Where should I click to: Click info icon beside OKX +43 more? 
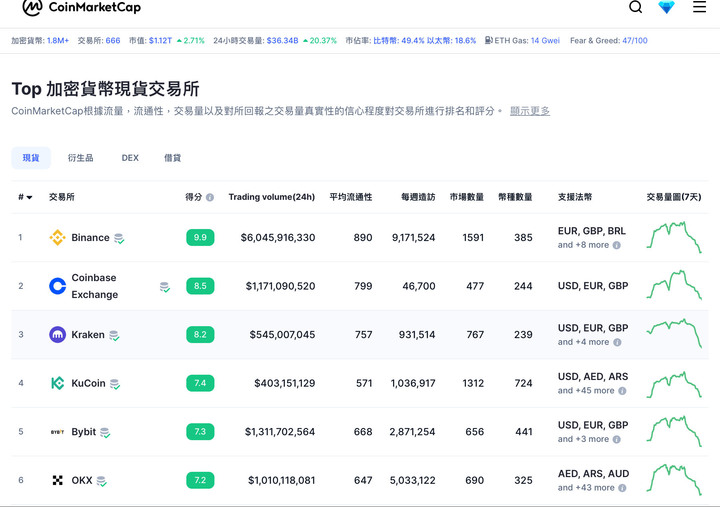point(622,488)
